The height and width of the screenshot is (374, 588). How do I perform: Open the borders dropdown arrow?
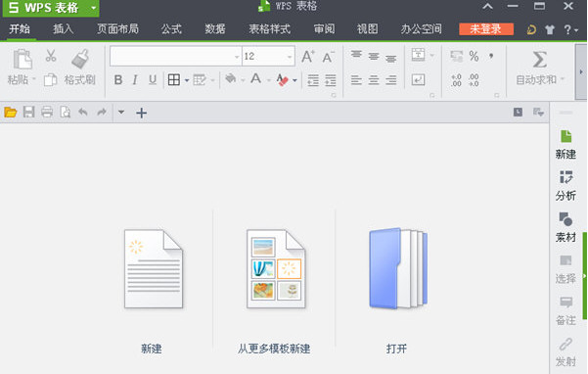(187, 80)
